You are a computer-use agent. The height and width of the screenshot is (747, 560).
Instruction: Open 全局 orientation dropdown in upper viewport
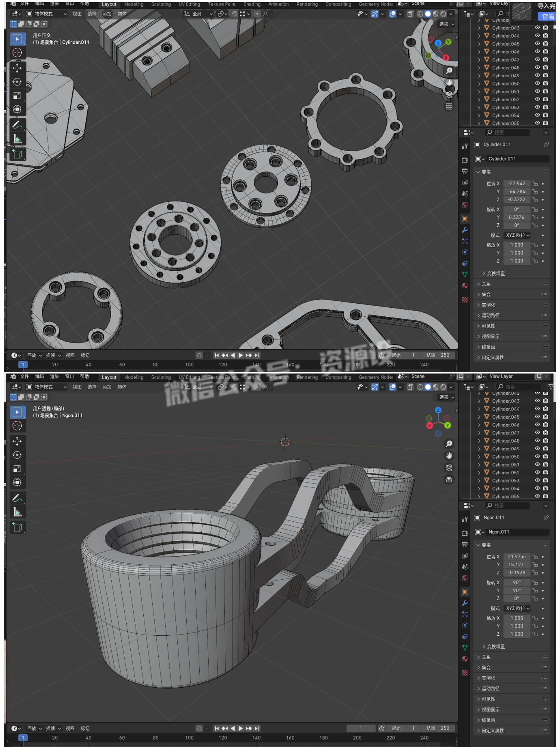[198, 14]
